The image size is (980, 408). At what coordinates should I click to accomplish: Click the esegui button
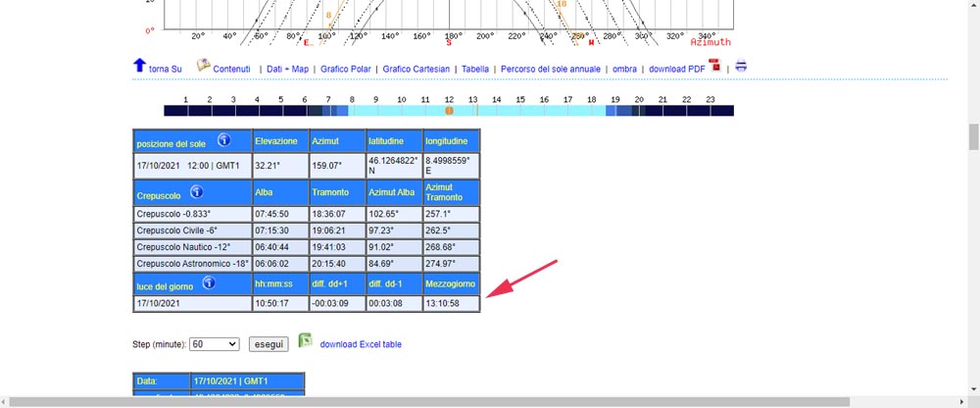click(269, 344)
